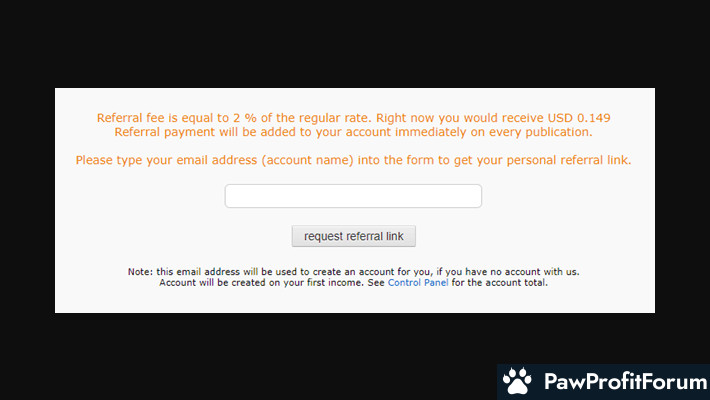710x400 pixels.
Task: Click the 'Referral payment will be added' line
Action: point(353,132)
